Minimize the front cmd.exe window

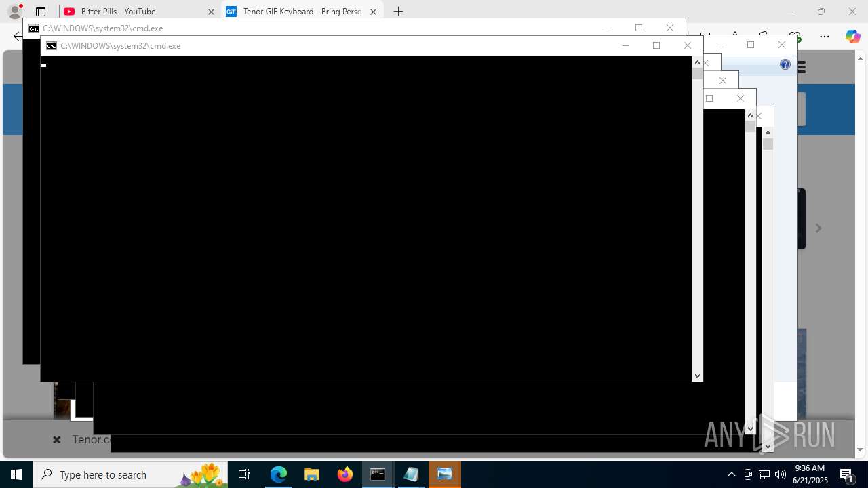(x=625, y=45)
